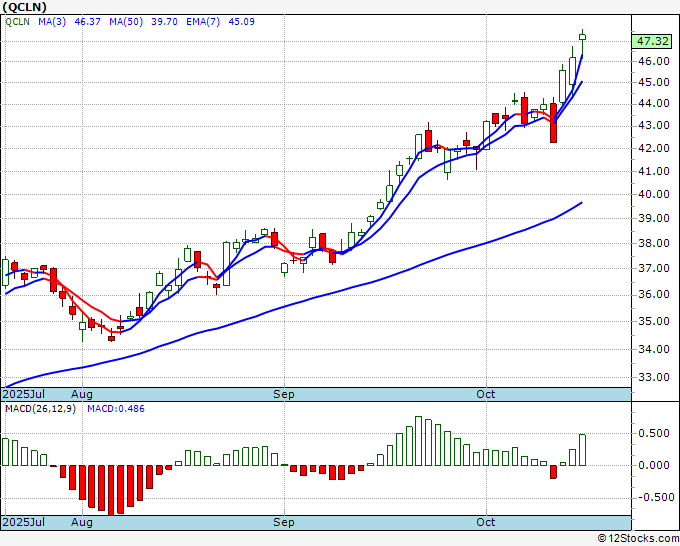
Task: Click Sep on the price chart date axis
Action: 284,394
